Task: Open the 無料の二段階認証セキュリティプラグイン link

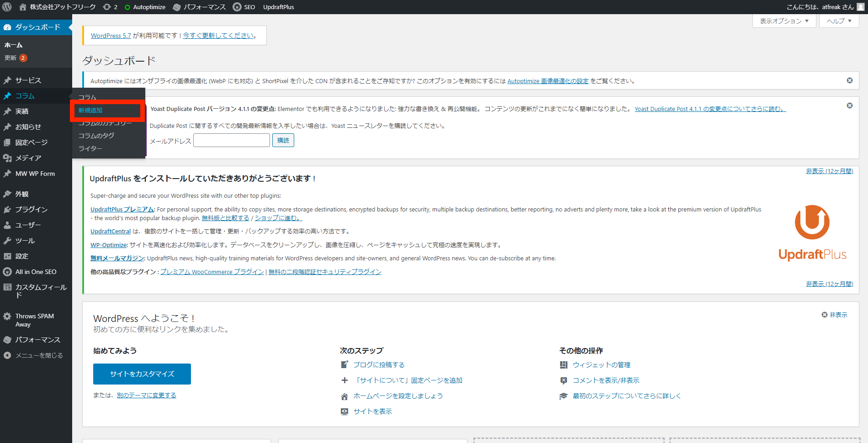Action: pos(325,272)
